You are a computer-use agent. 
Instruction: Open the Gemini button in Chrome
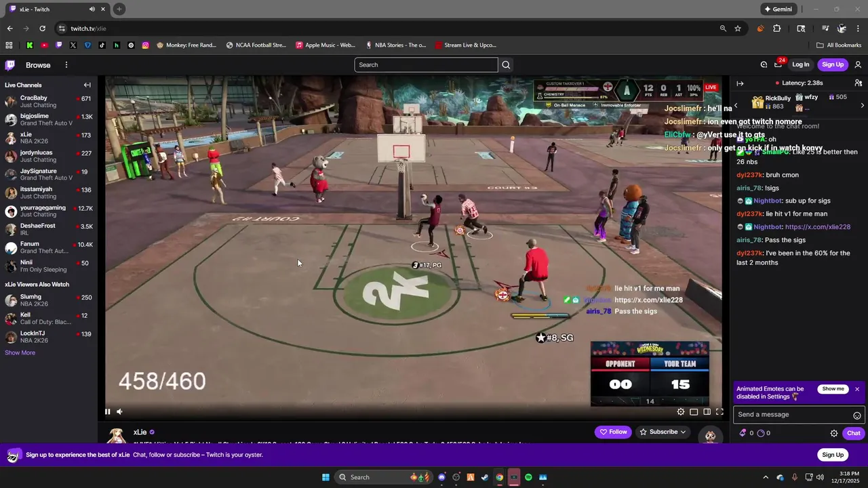click(x=777, y=9)
